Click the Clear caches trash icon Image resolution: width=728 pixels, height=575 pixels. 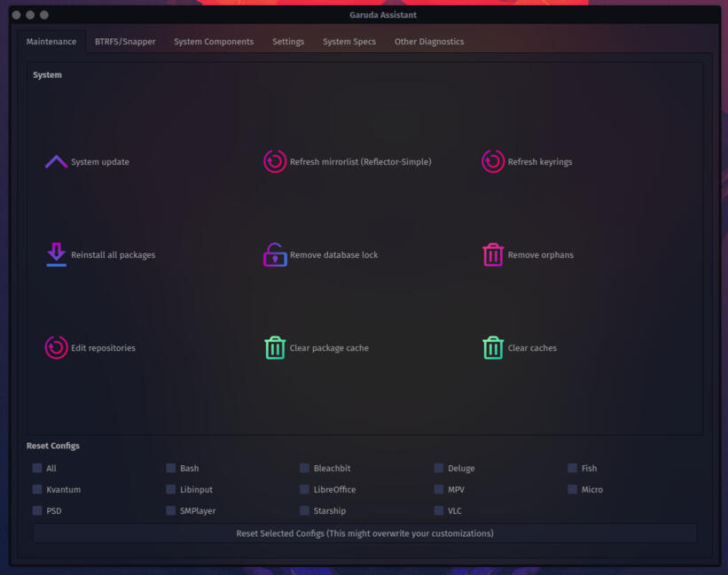pos(493,347)
